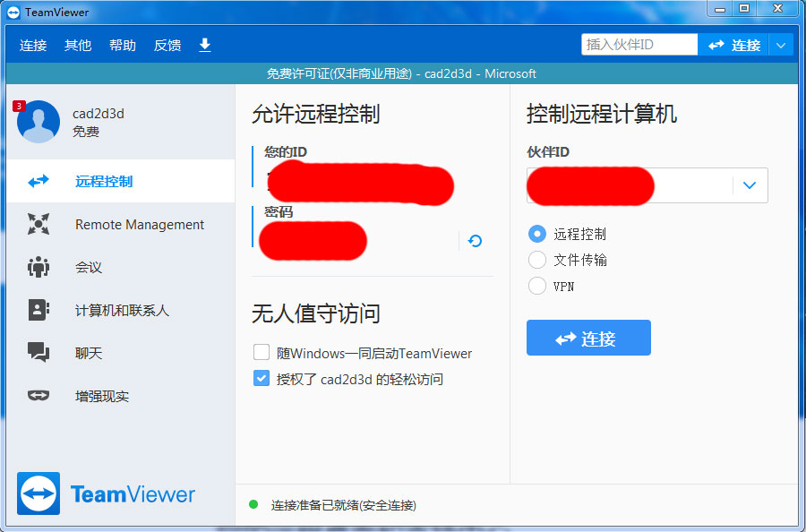Viewport: 806px width, 532px height.
Task: Click the cad2d3d profile avatar
Action: tap(39, 121)
